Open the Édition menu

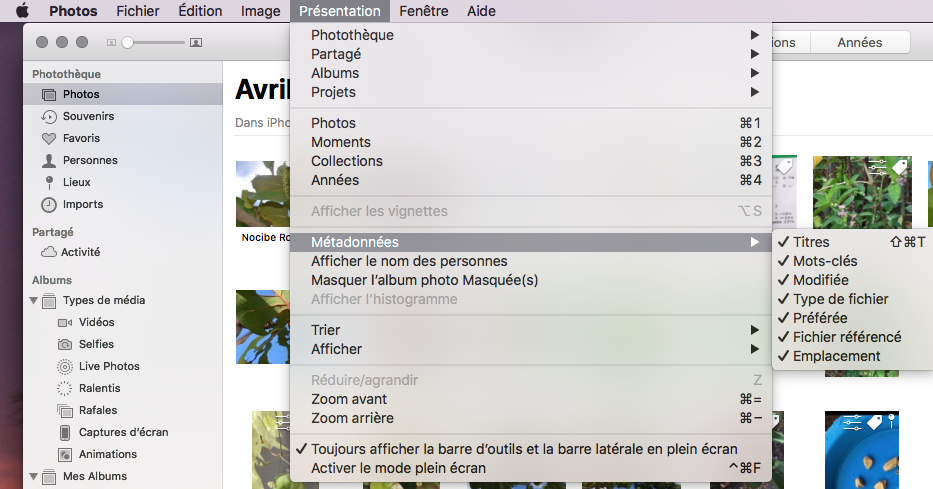(x=200, y=11)
